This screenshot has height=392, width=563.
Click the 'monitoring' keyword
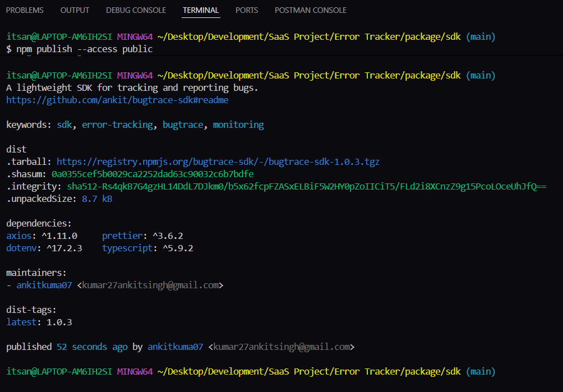pyautogui.click(x=238, y=125)
